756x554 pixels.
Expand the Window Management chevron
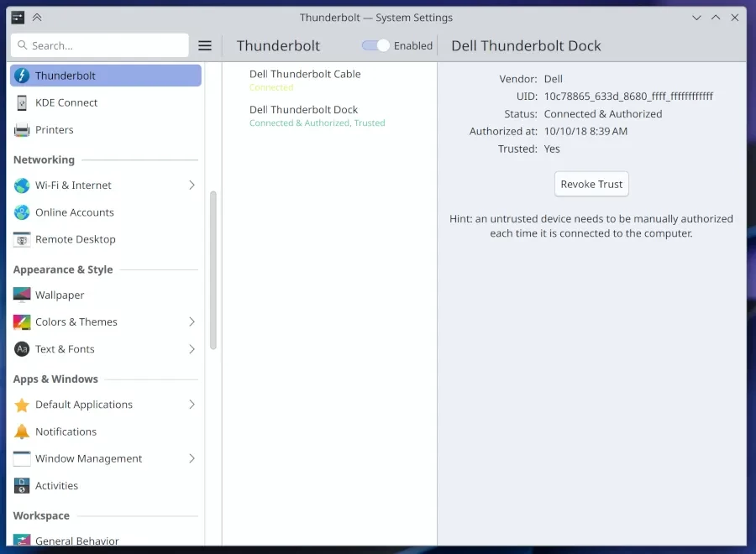[192, 458]
